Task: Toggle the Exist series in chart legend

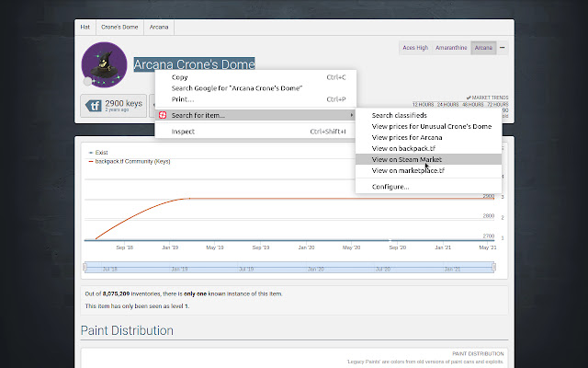Action: 98,153
